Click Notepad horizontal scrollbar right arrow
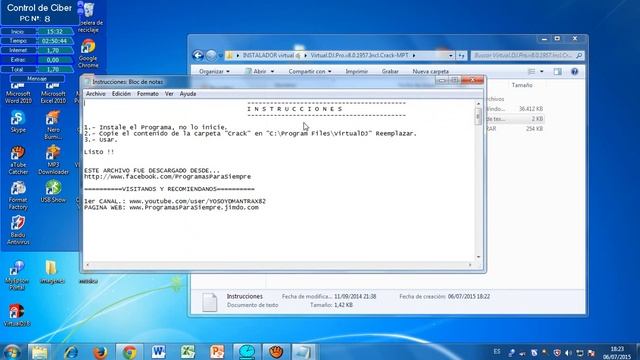Viewport: 640px width, 360px height. click(x=470, y=265)
